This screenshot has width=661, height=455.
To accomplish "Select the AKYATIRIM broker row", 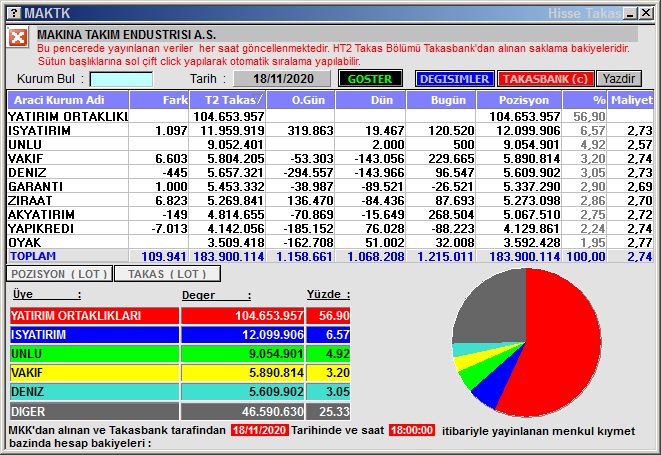I will coord(330,214).
